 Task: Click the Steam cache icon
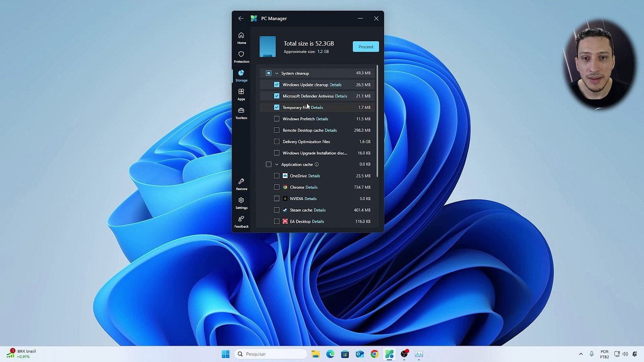click(x=285, y=210)
